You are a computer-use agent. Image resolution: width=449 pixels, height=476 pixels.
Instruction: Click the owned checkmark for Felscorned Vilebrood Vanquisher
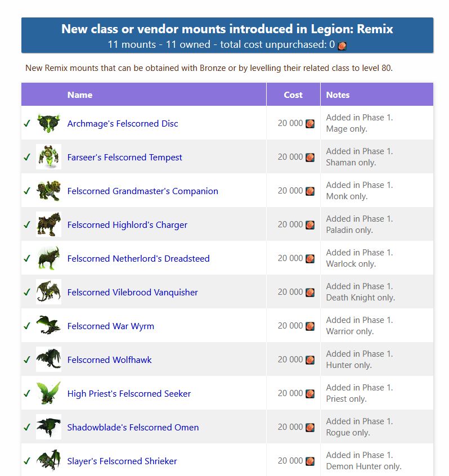click(x=27, y=292)
